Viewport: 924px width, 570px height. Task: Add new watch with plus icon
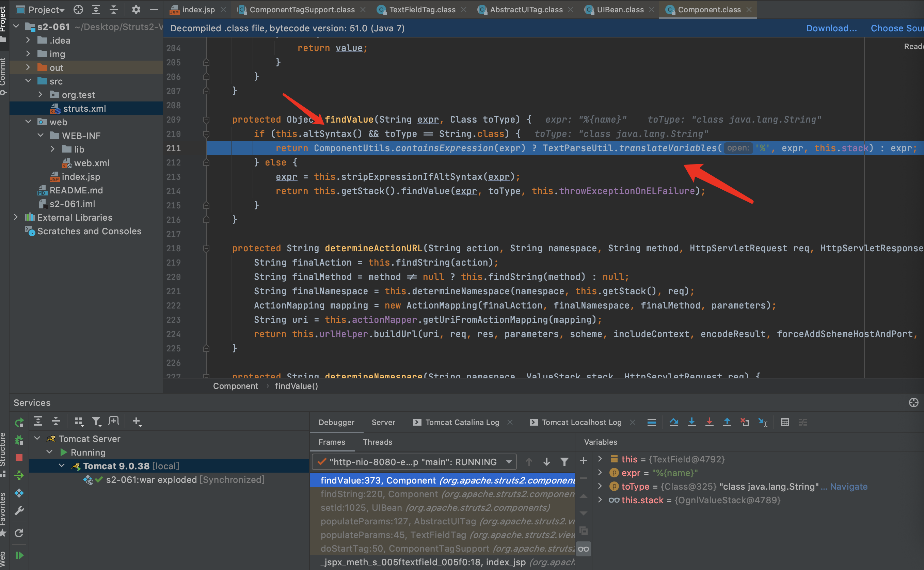click(583, 460)
